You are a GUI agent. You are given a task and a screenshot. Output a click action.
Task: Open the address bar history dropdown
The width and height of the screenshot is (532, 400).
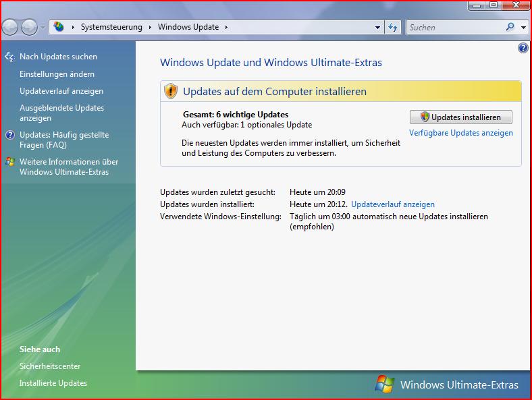(377, 27)
